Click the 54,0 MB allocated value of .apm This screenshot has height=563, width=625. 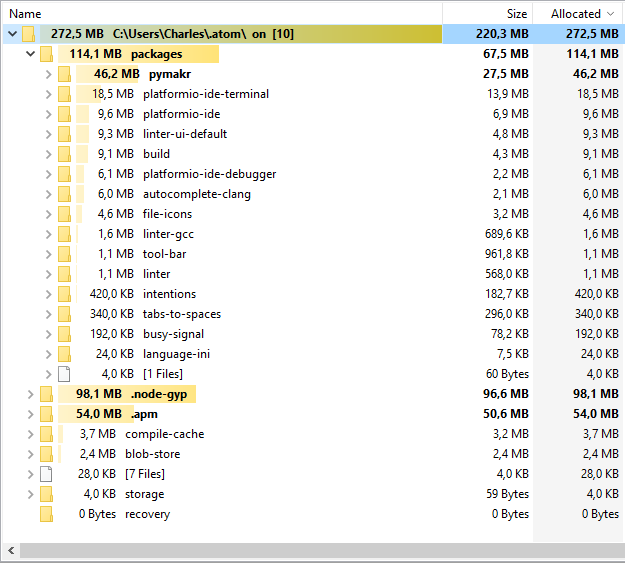point(596,414)
